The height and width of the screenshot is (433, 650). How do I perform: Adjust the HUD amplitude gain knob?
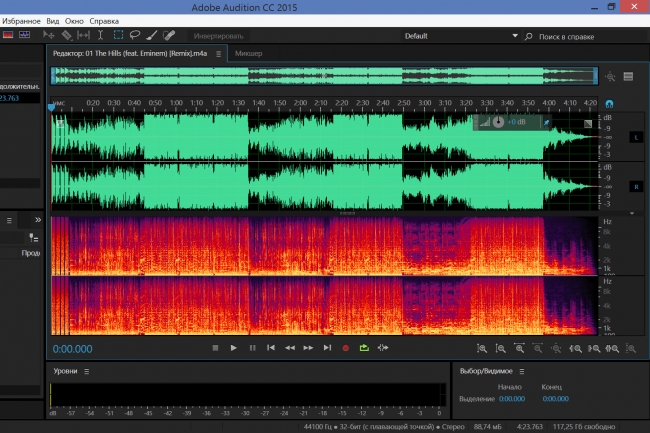(x=498, y=122)
